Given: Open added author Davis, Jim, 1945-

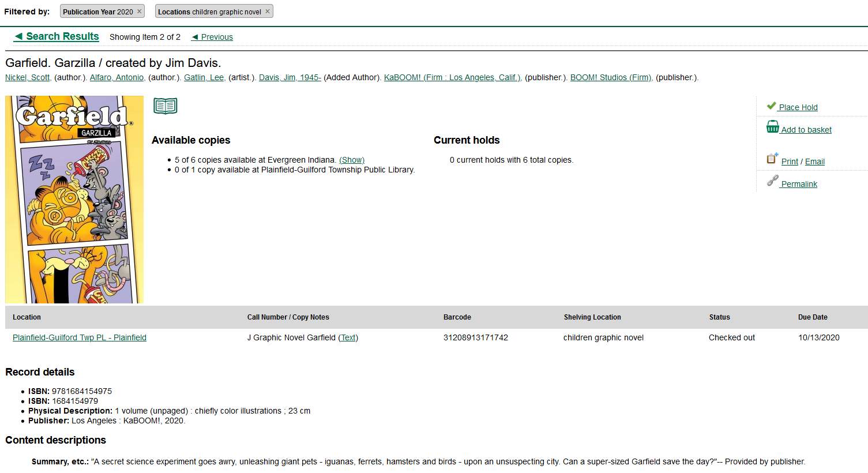Looking at the screenshot, I should 290,77.
